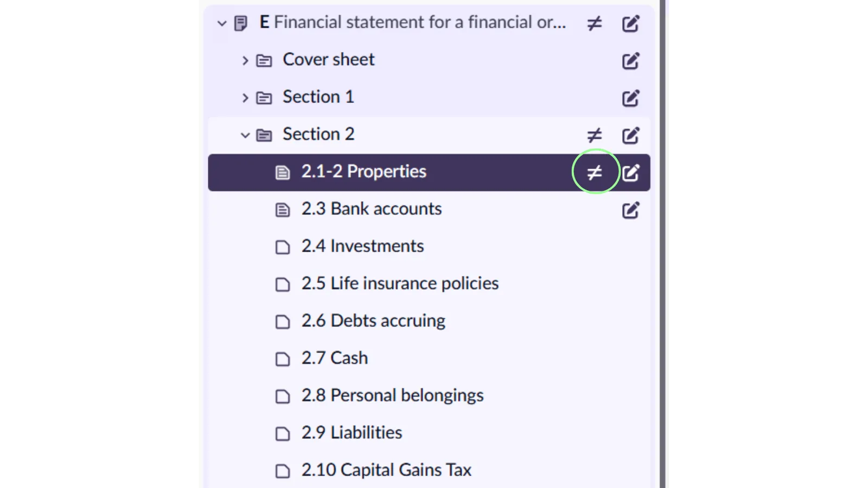
Task: Expand the Cover sheet folder
Action: (245, 60)
